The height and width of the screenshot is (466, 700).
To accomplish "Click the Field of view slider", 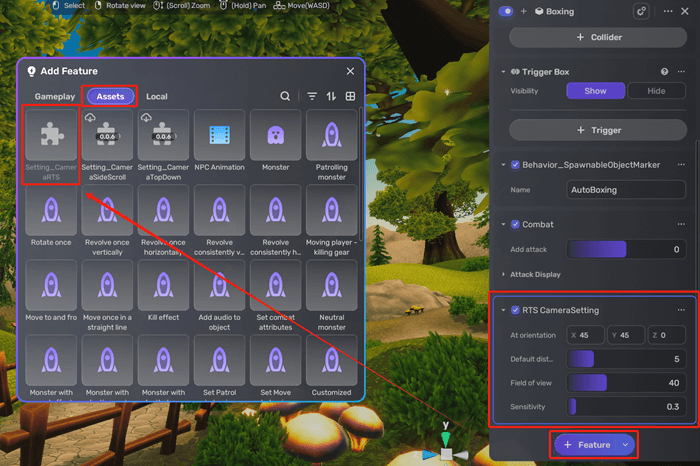I will coord(626,382).
